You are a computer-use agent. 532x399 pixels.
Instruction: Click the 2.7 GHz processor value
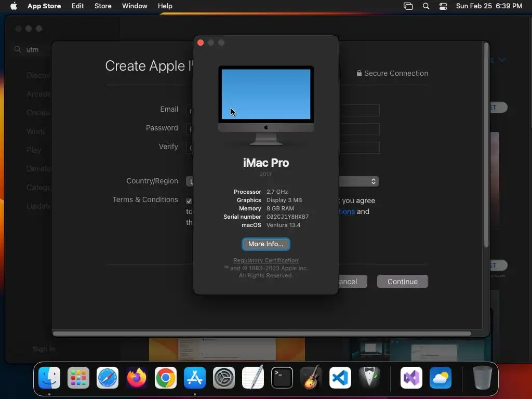(x=277, y=192)
